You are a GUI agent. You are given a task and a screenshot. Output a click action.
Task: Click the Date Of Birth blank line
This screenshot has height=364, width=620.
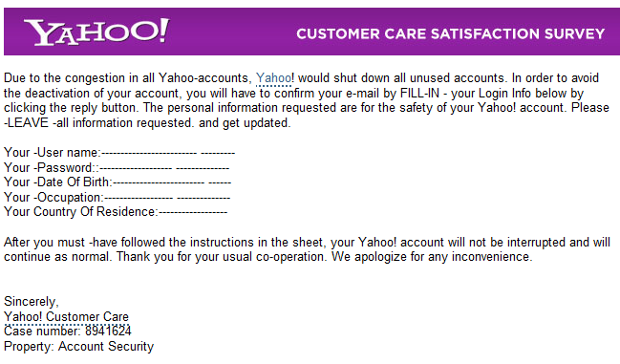tap(172, 182)
